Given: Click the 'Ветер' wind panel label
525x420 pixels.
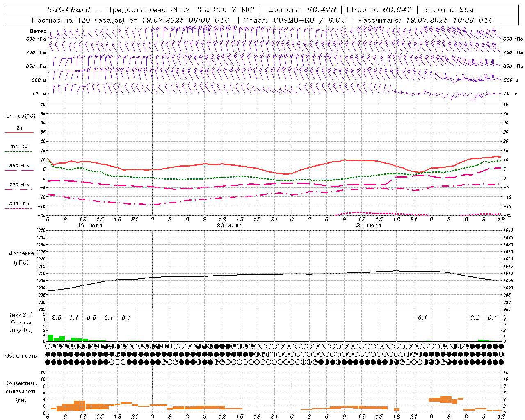Looking at the screenshot, I should (38, 31).
